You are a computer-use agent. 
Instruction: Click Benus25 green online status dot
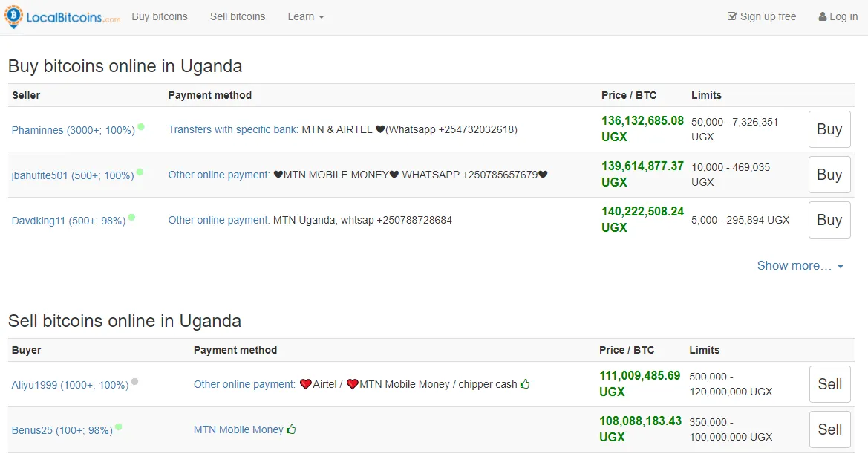click(x=119, y=427)
